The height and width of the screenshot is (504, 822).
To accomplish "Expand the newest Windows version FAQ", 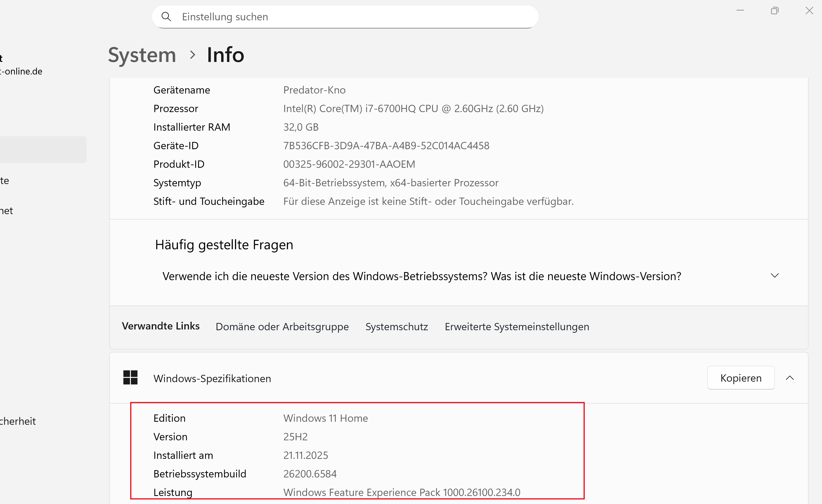I will (774, 276).
